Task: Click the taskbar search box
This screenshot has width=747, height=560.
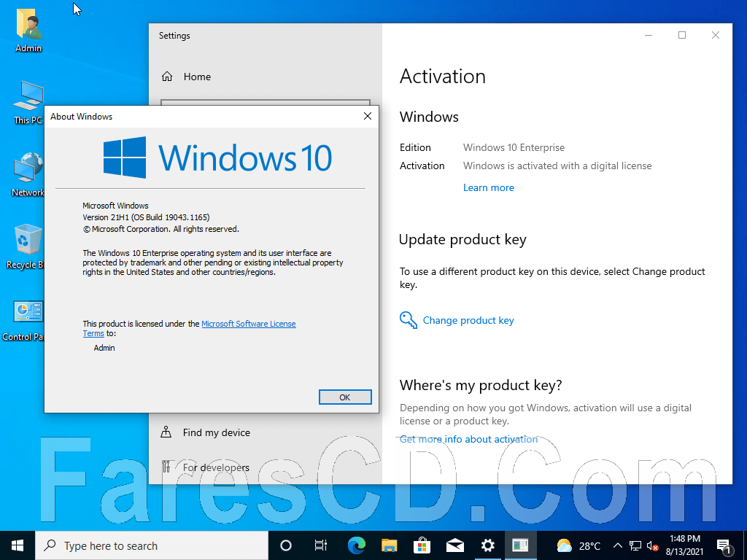Action: pos(152,545)
